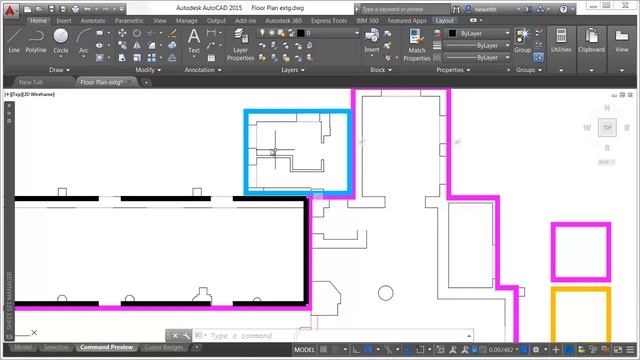Screen dimensions: 640x360
Task: Select the Mirror tool in Modify panel
Action: pos(137,45)
